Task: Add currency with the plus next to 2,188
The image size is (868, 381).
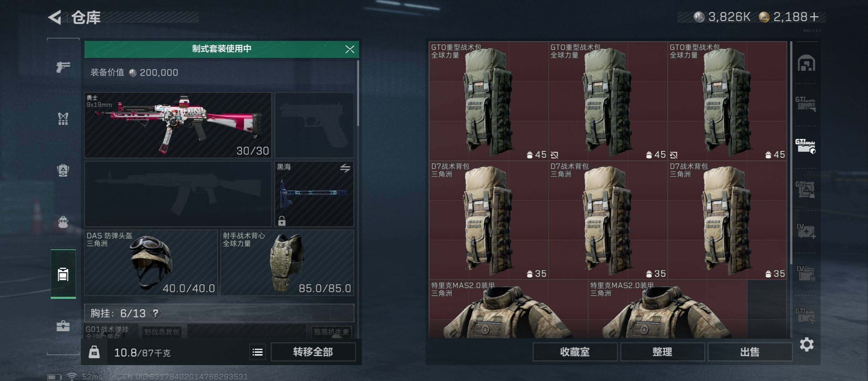Action: coord(814,17)
